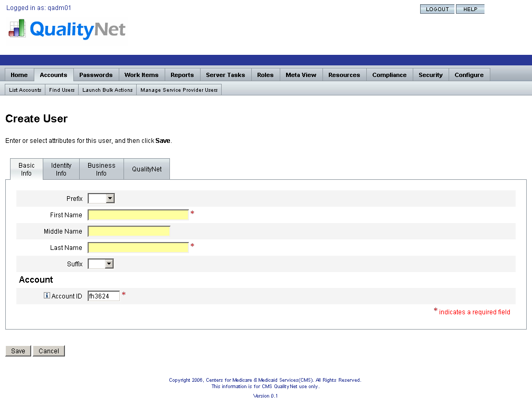Open the Roles menu
This screenshot has height=415, width=532.
[265, 75]
